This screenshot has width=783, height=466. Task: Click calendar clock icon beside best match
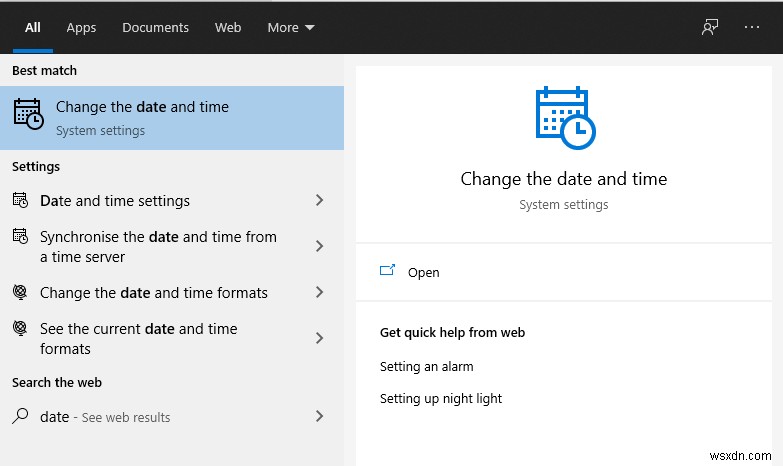pos(28,115)
